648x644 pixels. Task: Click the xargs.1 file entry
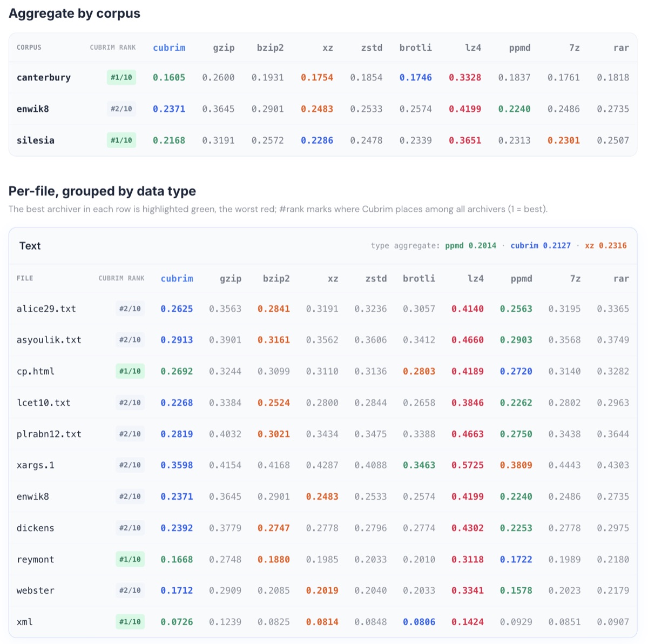[x=36, y=465]
